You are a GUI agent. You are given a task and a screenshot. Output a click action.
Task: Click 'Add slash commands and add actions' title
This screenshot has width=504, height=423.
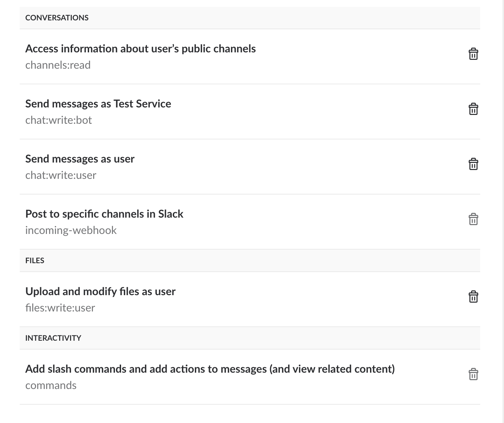210,369
